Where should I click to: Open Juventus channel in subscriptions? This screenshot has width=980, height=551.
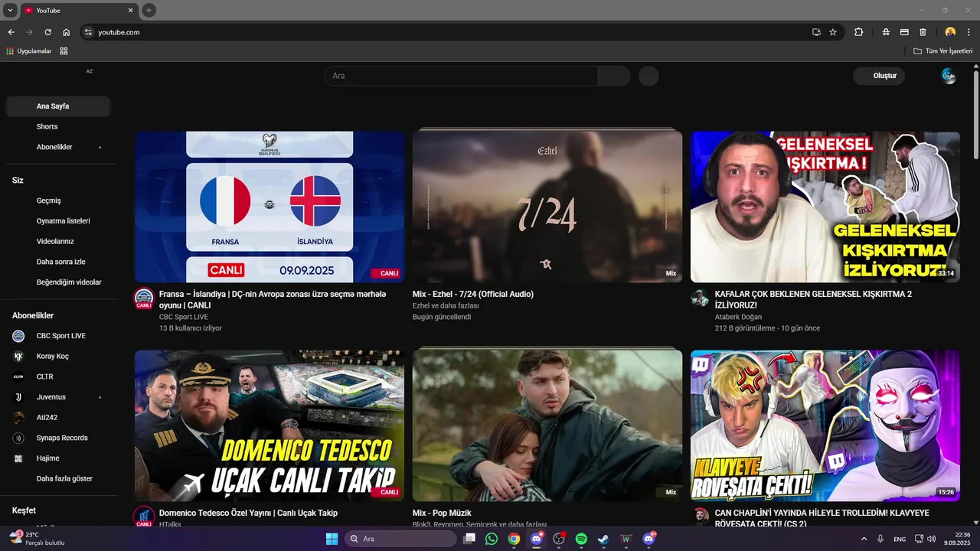58,397
